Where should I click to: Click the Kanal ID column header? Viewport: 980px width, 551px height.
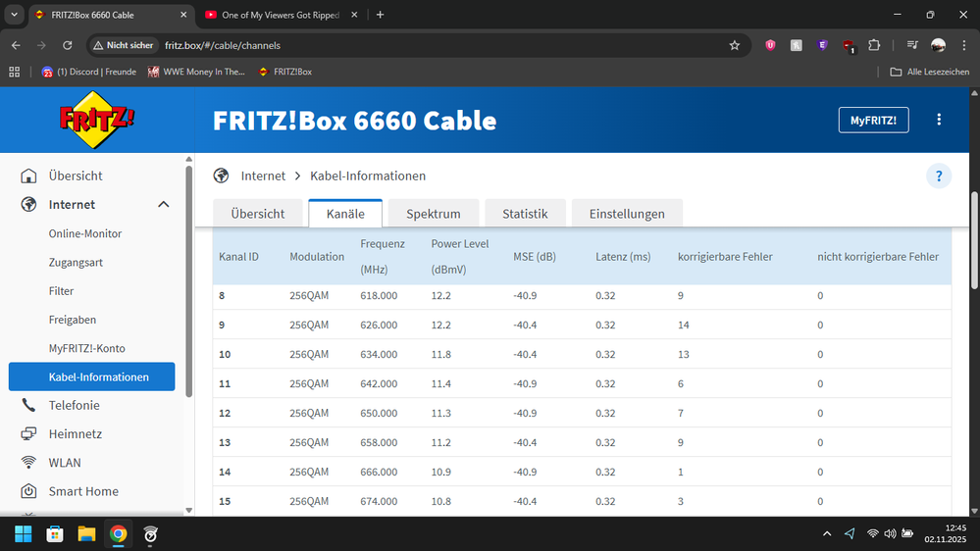click(238, 257)
